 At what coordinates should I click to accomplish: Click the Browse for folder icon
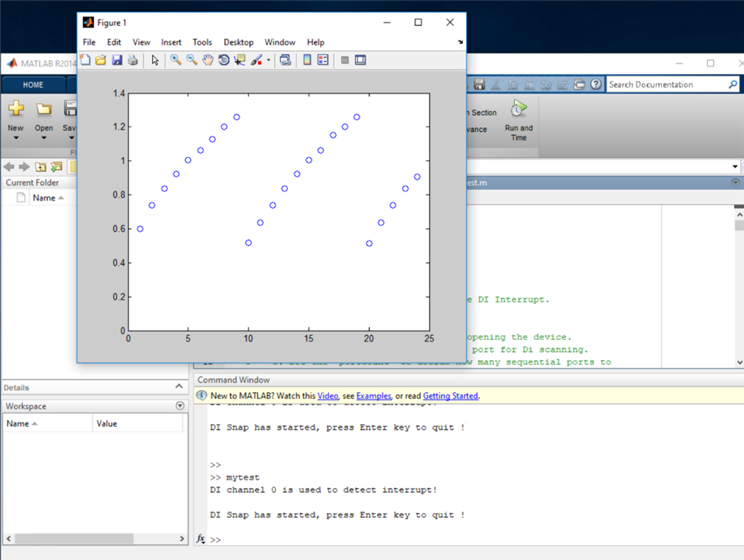click(56, 166)
